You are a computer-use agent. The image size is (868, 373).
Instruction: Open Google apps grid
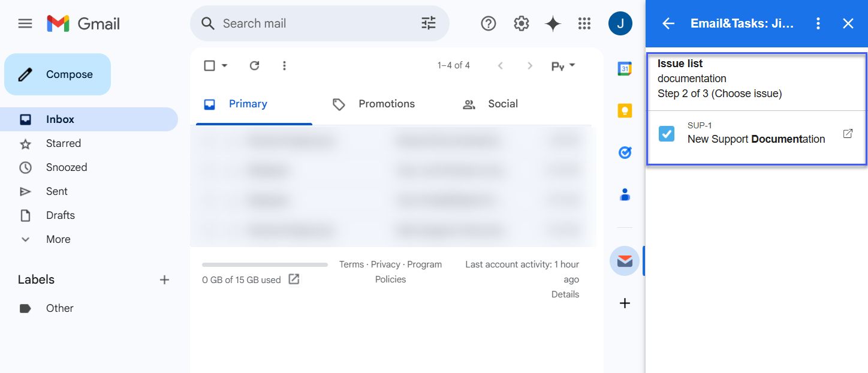click(x=584, y=23)
